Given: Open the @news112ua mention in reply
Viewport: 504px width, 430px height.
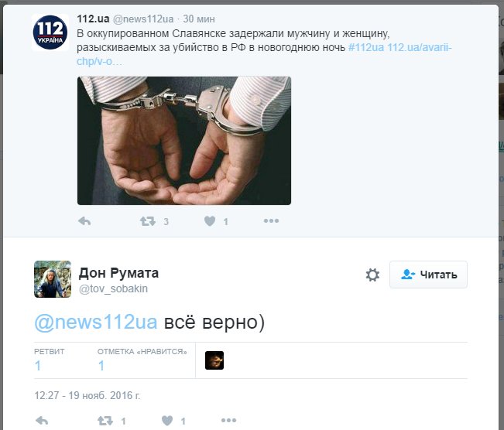Looking at the screenshot, I should pyautogui.click(x=96, y=322).
